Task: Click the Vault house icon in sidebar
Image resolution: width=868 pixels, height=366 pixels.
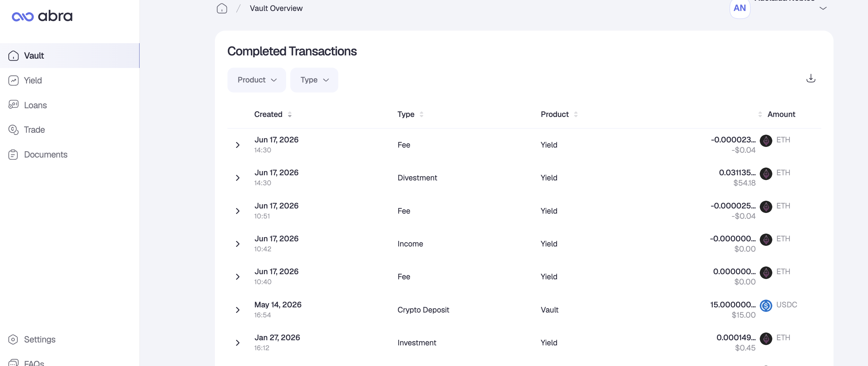Action: point(14,56)
